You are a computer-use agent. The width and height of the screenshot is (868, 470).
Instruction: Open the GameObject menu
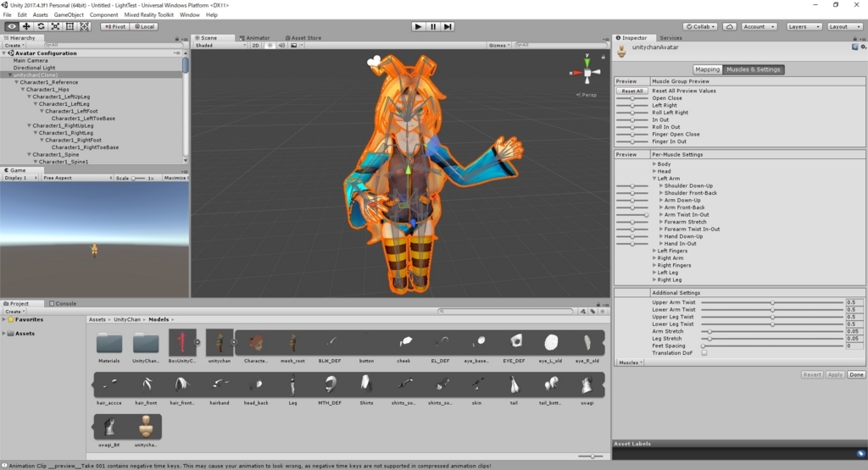tap(69, 15)
